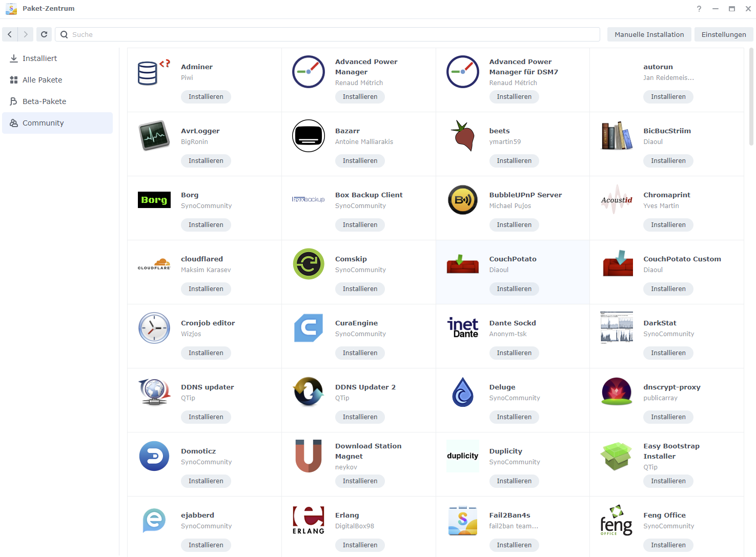Click the AvrLogger package icon
Viewport: 756px width, 557px height.
point(154,136)
